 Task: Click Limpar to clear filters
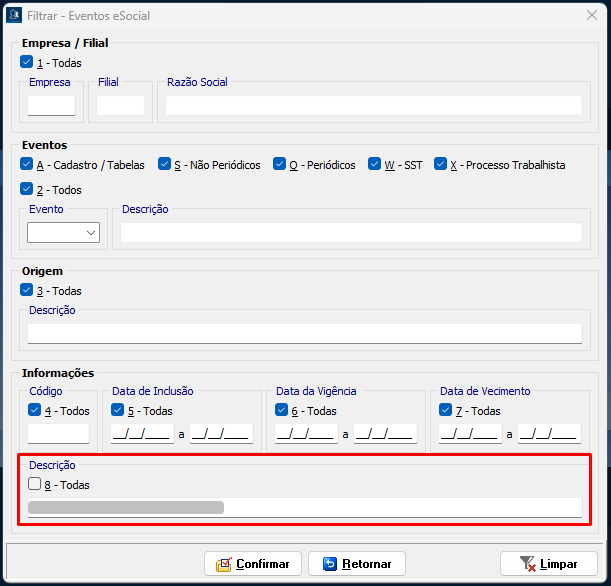[x=548, y=564]
